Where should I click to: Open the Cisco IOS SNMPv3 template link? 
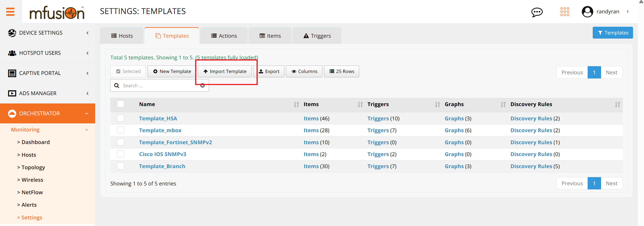point(162,154)
